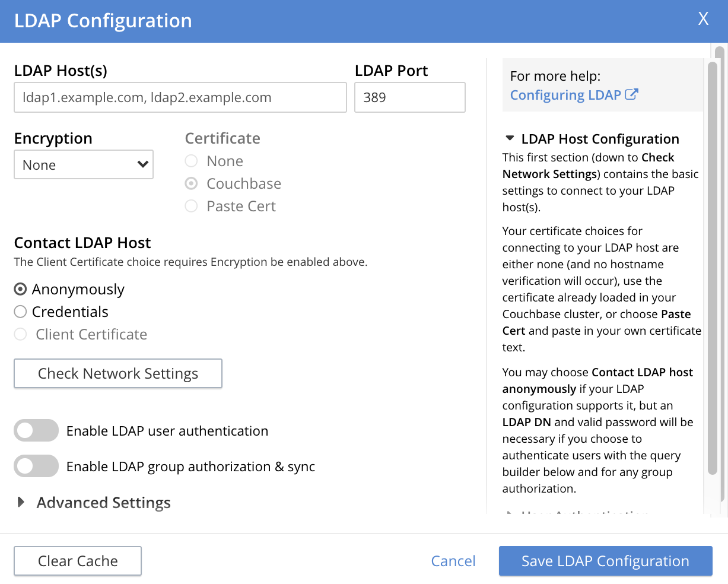The width and height of the screenshot is (728, 584).
Task: Select Client Certificate radio option
Action: tap(21, 334)
